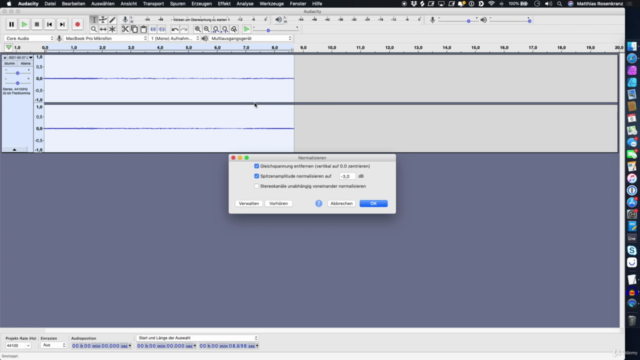This screenshot has height=360, width=640.
Task: Select the Draw pencil tool
Action: [x=112, y=20]
